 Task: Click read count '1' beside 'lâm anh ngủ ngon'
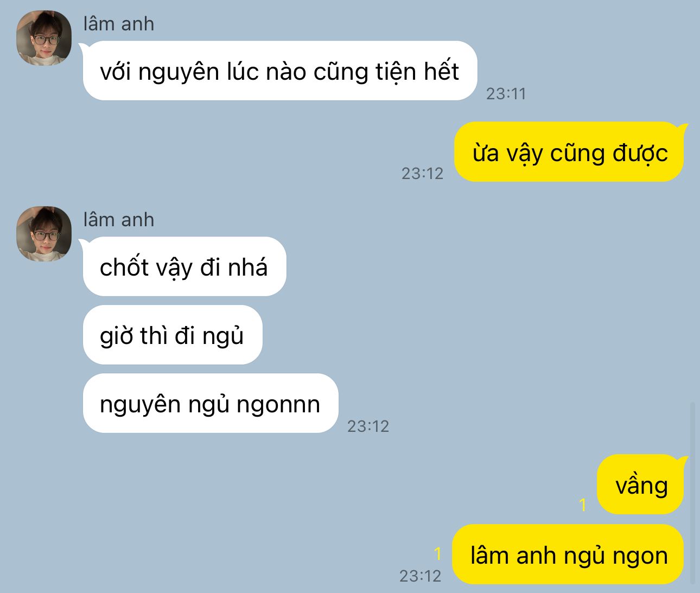pyautogui.click(x=438, y=554)
